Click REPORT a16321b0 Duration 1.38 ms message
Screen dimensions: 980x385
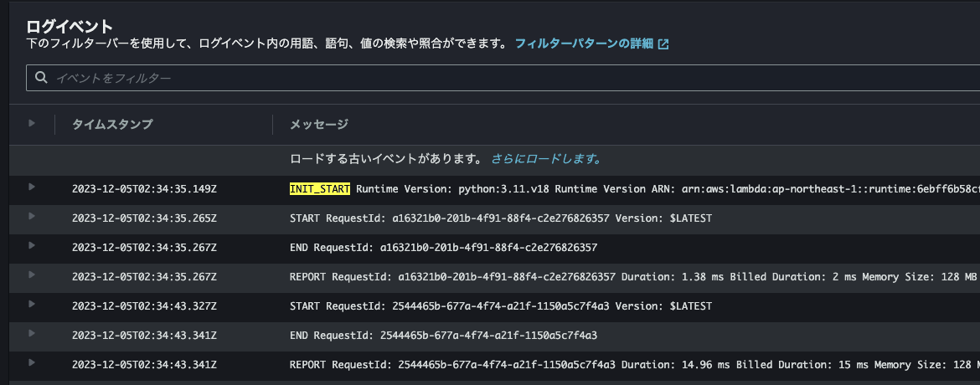coord(634,277)
